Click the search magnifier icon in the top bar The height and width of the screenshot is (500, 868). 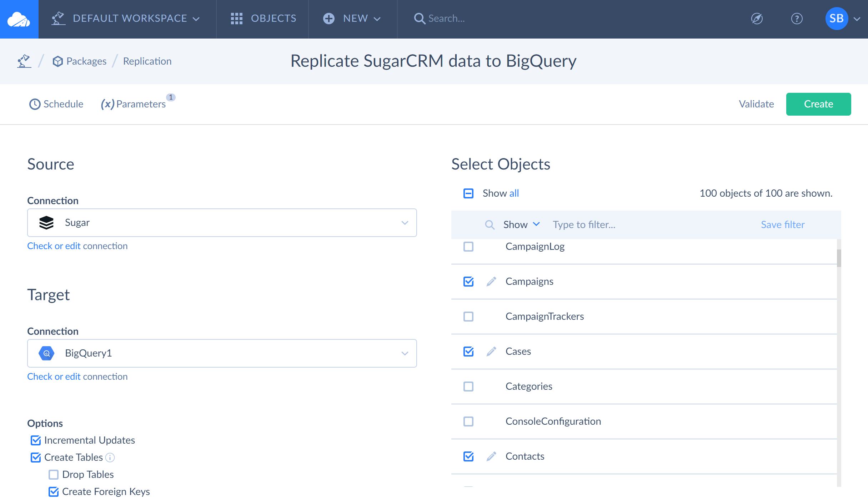[x=419, y=19]
